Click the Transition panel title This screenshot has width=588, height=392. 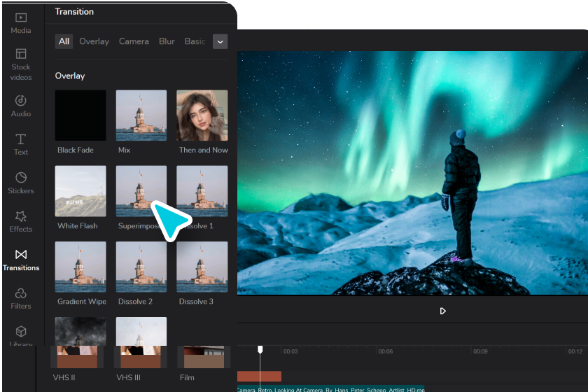click(74, 12)
